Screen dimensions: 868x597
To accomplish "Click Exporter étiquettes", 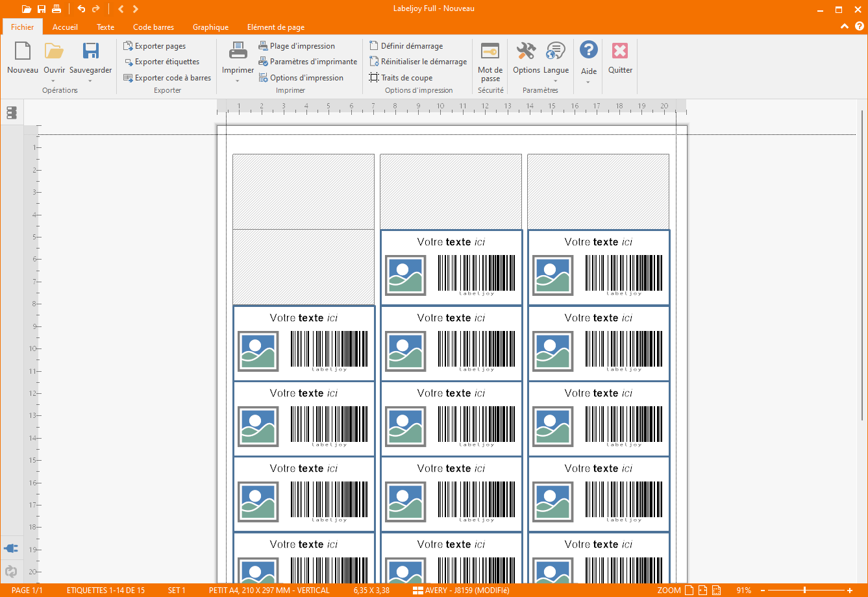I will coord(161,62).
